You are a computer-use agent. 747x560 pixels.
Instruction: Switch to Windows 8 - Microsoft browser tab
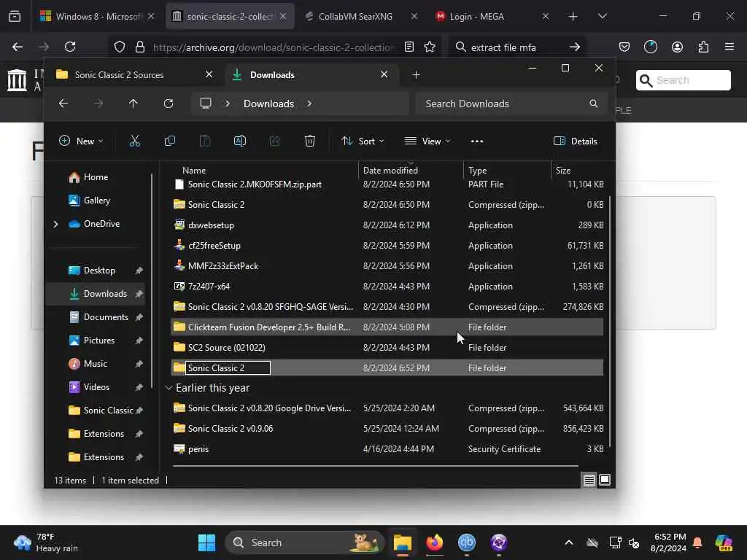click(x=98, y=16)
